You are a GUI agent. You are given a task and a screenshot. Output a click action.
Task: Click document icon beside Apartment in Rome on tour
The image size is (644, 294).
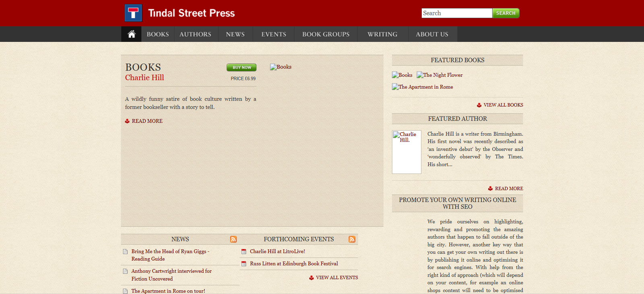click(125, 291)
